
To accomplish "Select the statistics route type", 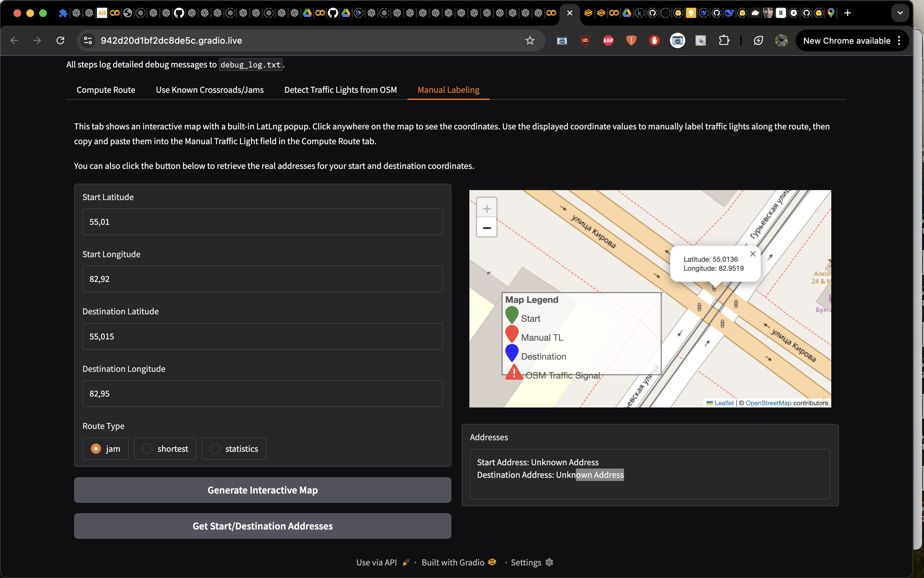I will tap(234, 448).
